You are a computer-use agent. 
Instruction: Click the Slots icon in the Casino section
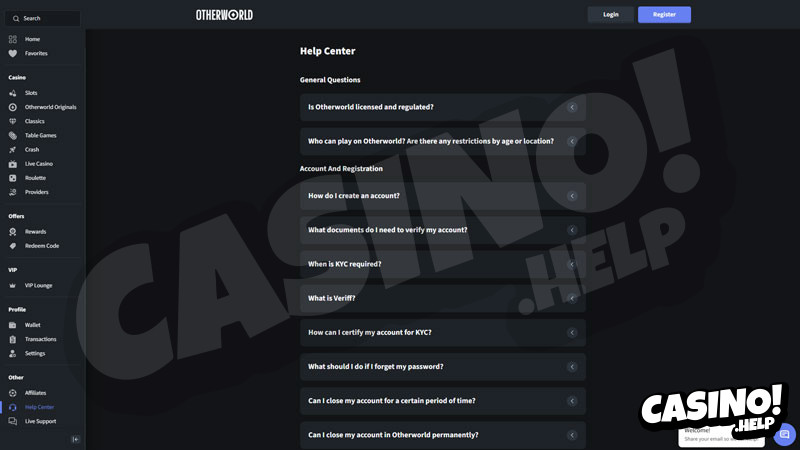(x=13, y=93)
